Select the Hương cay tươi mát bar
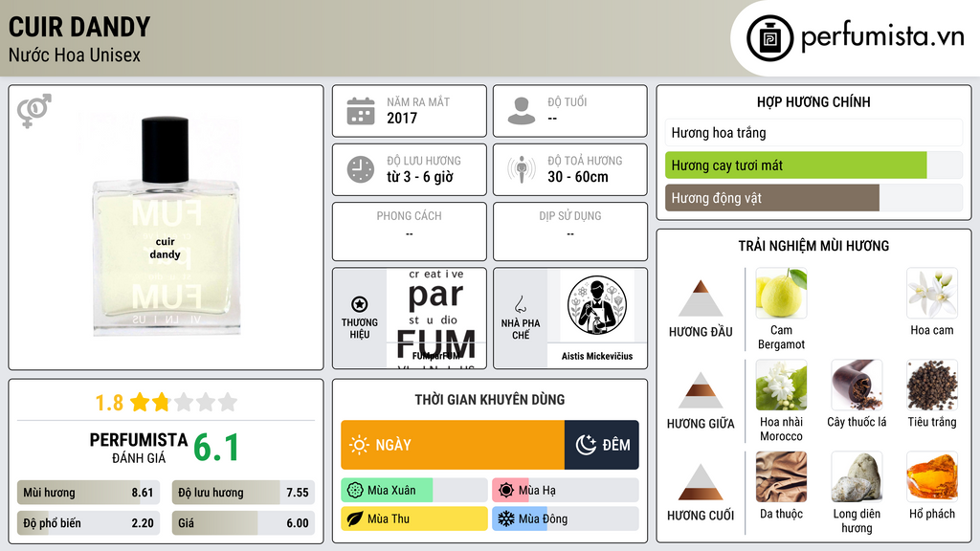The width and height of the screenshot is (980, 551). pos(813,165)
